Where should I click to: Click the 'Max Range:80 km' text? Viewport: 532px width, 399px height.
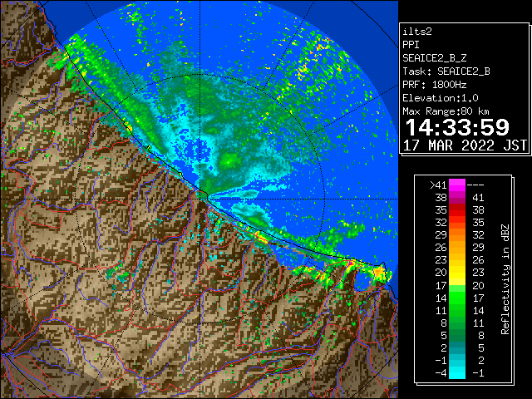(x=446, y=111)
